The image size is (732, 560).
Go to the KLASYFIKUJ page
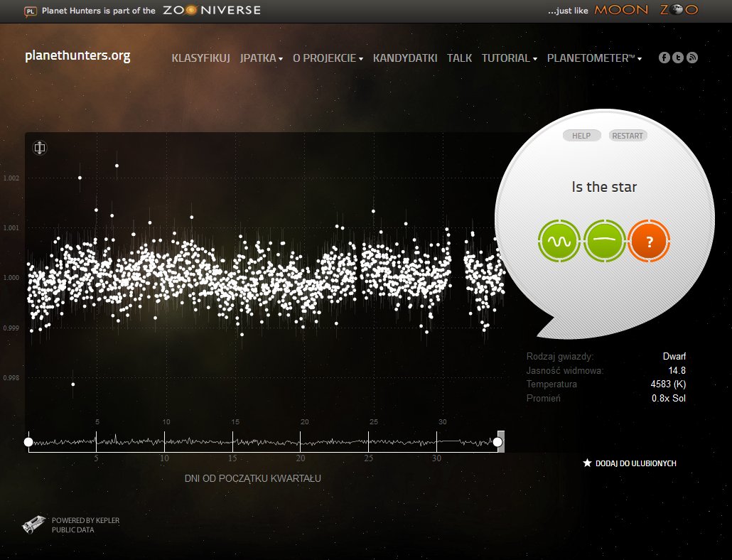[200, 58]
